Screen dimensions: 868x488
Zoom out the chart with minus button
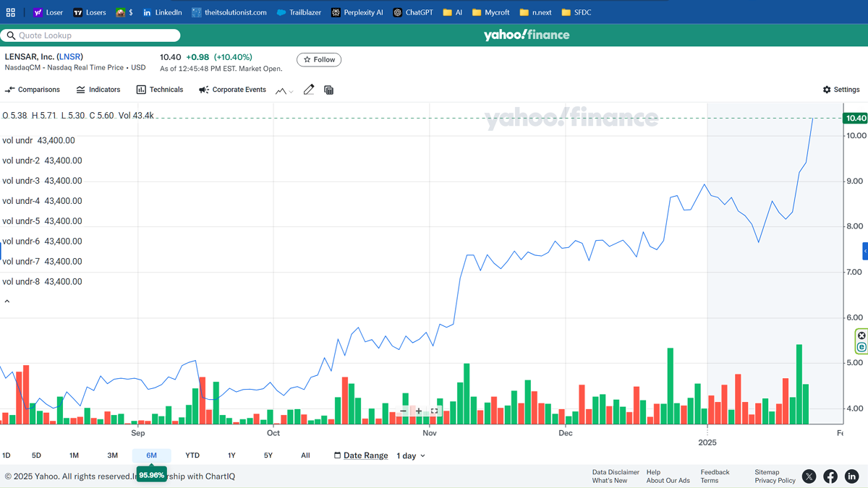click(403, 411)
